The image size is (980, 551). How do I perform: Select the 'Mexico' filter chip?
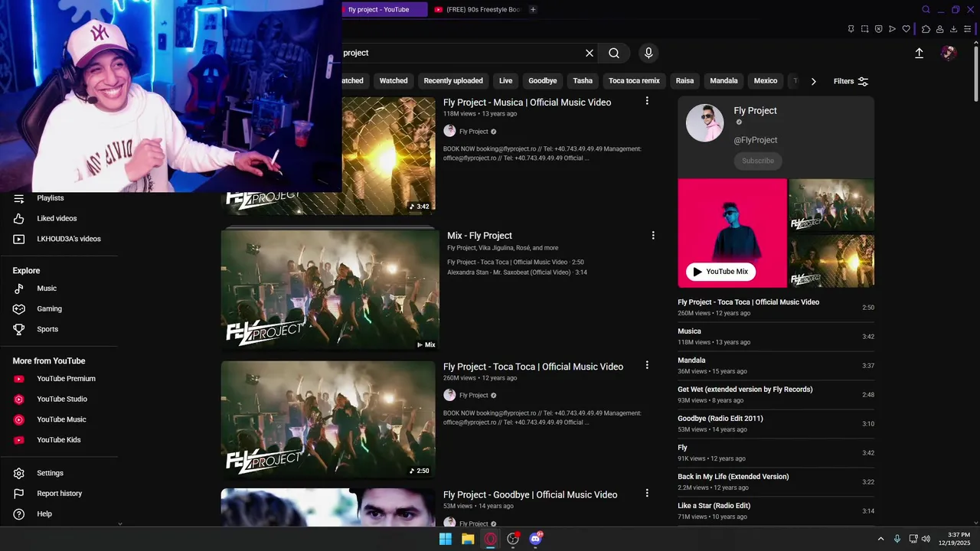[x=766, y=81]
